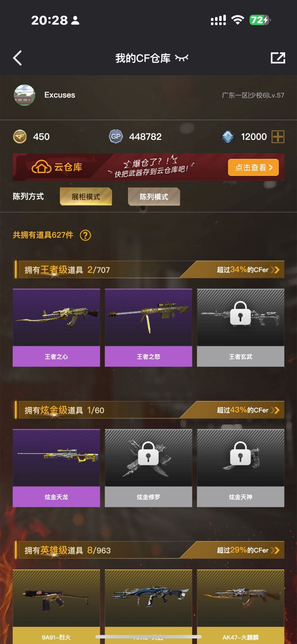Expand 超过43%的CFer gold-level ranking
Screen dimensions: 297x644
[x=248, y=410]
